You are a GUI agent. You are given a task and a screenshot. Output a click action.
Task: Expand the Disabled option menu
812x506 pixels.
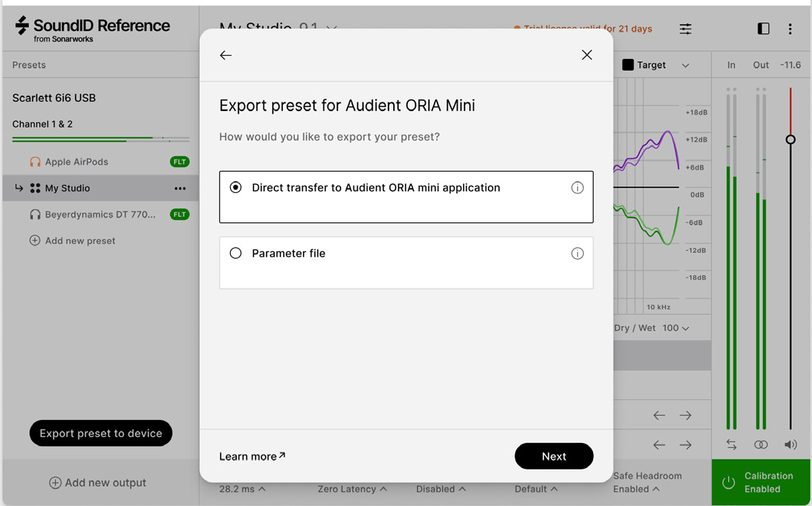(x=441, y=489)
